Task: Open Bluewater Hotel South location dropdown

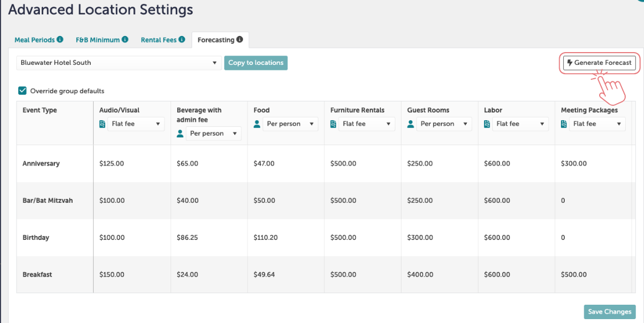Action: 119,63
